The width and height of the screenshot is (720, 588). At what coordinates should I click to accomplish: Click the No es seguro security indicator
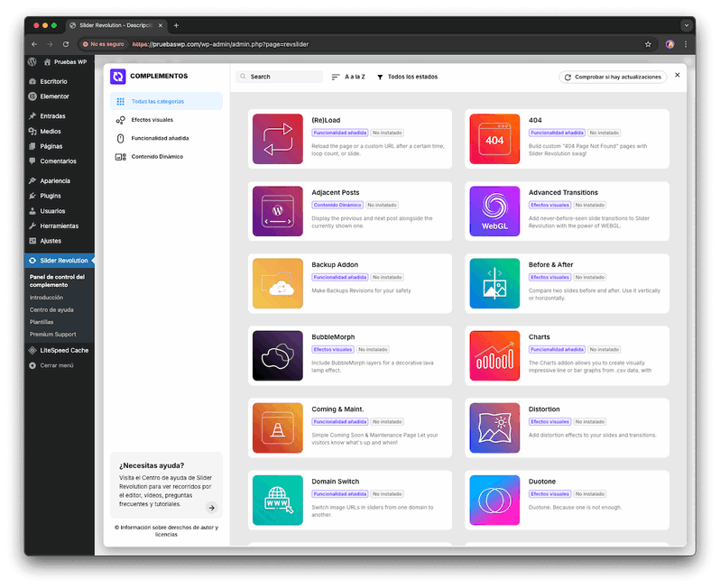104,44
